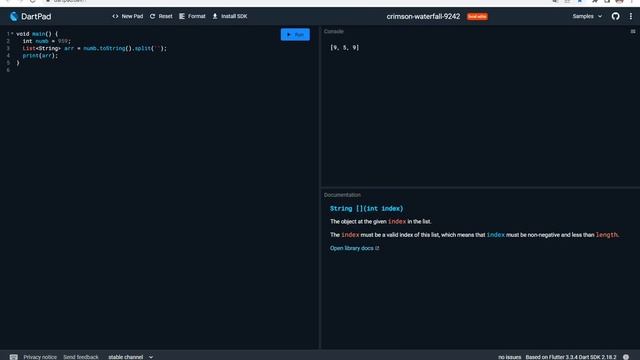Click the Documentation panel label
The height and width of the screenshot is (360, 640).
click(x=342, y=195)
